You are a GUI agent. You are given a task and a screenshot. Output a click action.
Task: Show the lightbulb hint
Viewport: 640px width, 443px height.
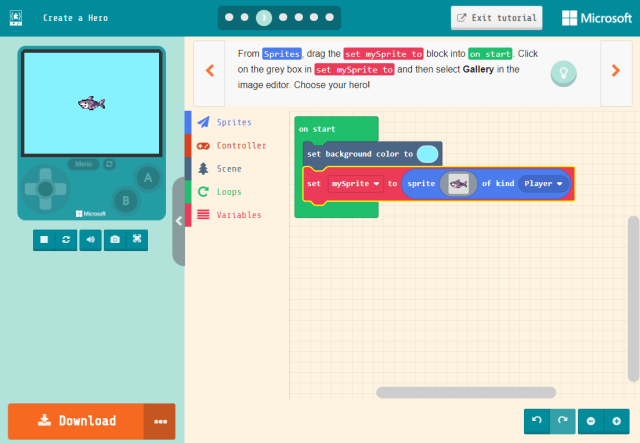point(563,73)
